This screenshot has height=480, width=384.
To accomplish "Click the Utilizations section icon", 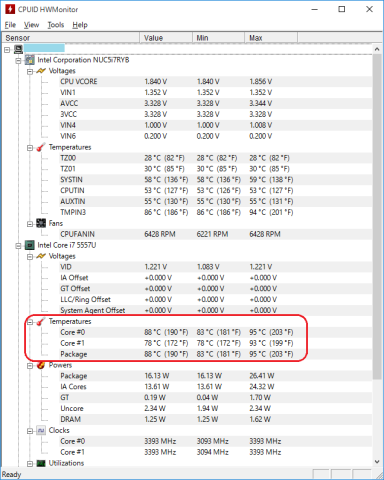I will click(41, 463).
